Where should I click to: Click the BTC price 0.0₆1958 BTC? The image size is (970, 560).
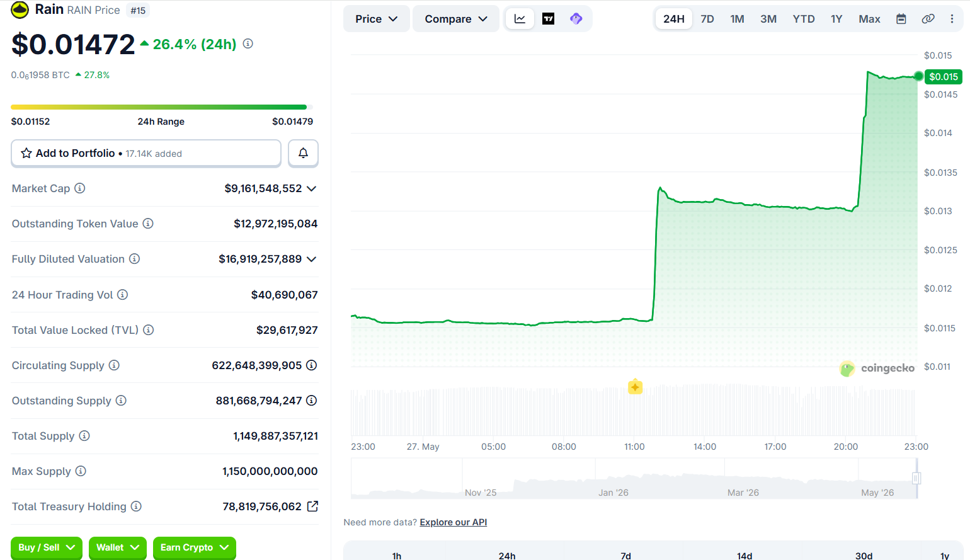(x=40, y=75)
